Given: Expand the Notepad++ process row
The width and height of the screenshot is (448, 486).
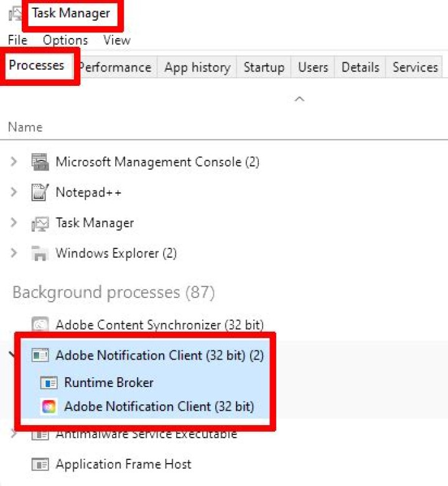Looking at the screenshot, I should (x=14, y=192).
